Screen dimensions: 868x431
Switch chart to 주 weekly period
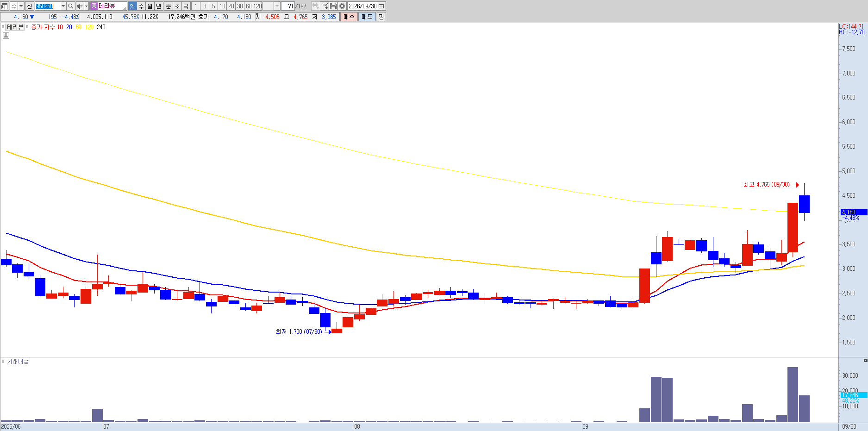click(x=141, y=6)
